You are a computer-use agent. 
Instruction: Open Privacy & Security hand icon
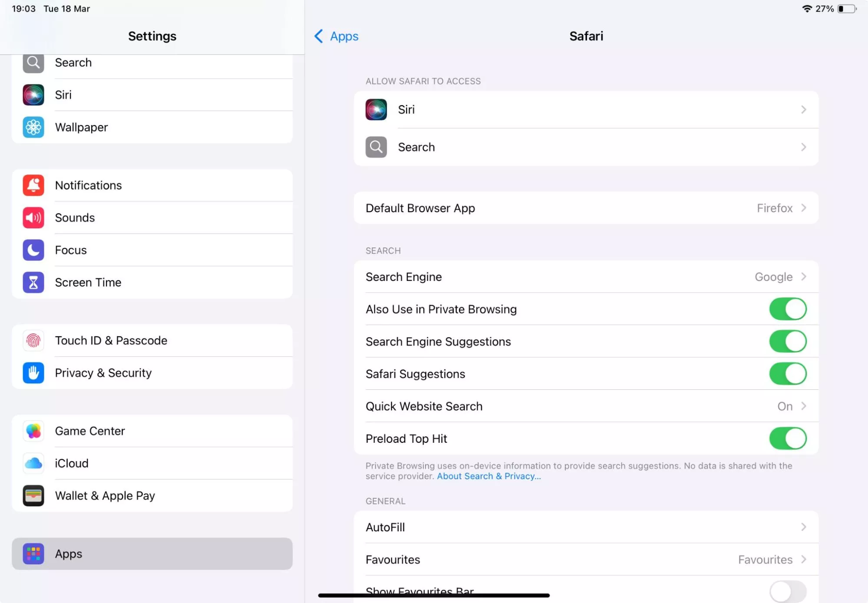point(33,373)
